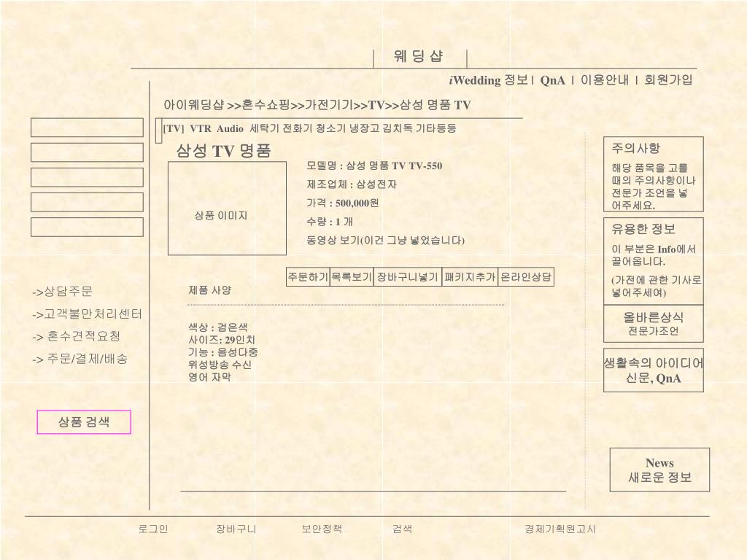
Task: Click 검색 in the footer
Action: tap(402, 529)
